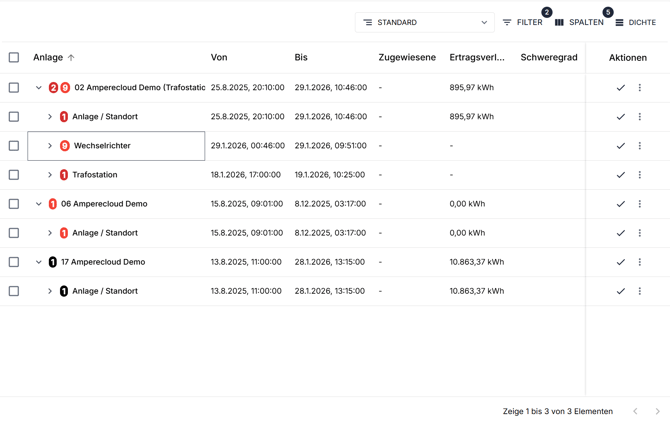The image size is (670, 423).
Task: Open the STANDARD view dropdown
Action: pos(425,22)
